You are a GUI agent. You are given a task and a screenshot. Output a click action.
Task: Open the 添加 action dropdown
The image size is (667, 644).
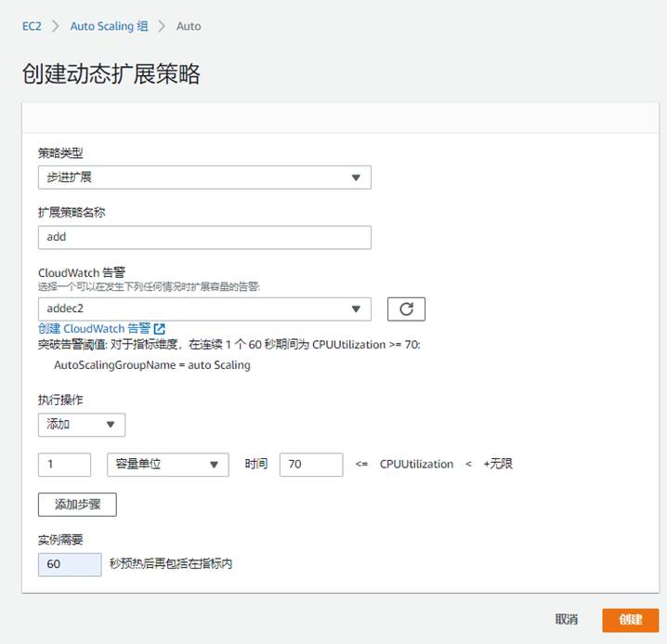tap(82, 425)
